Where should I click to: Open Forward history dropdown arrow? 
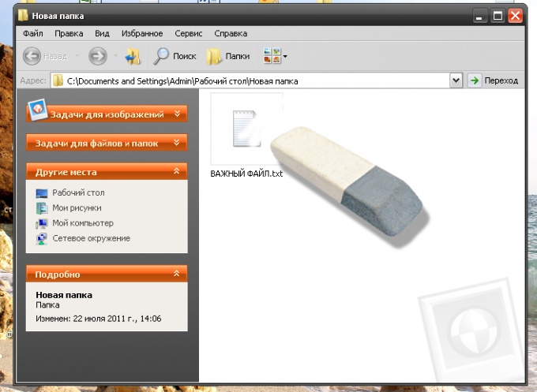[115, 56]
